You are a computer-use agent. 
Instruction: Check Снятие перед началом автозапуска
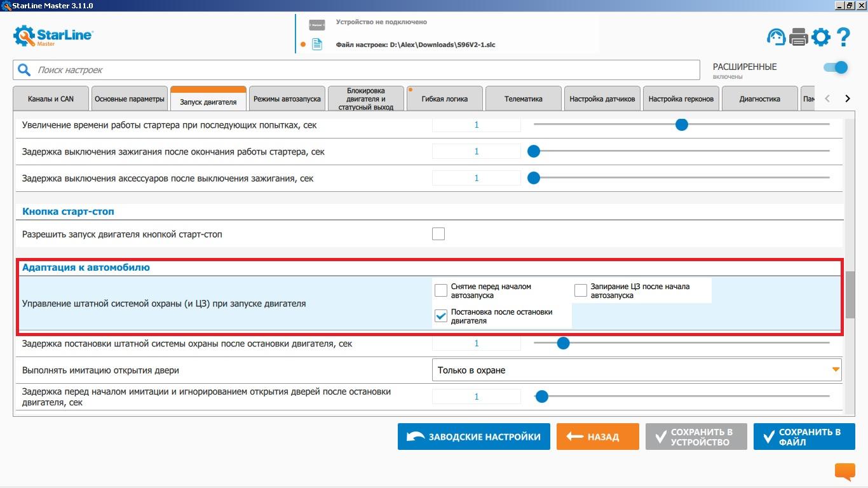click(x=441, y=290)
